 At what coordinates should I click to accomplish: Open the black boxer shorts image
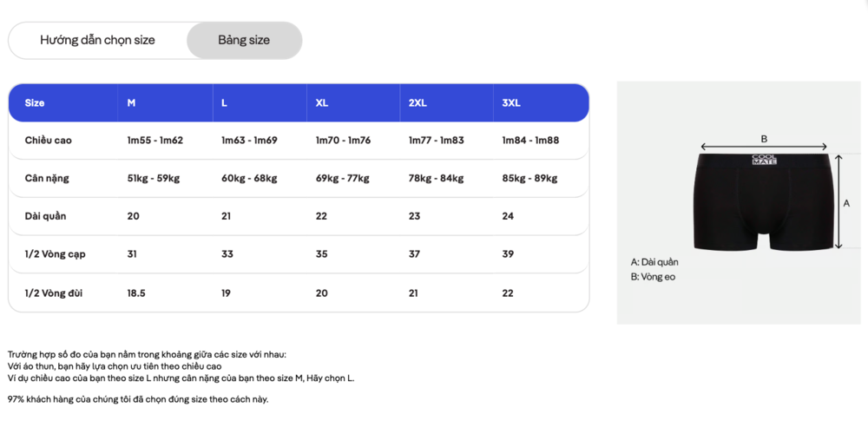[x=763, y=201]
